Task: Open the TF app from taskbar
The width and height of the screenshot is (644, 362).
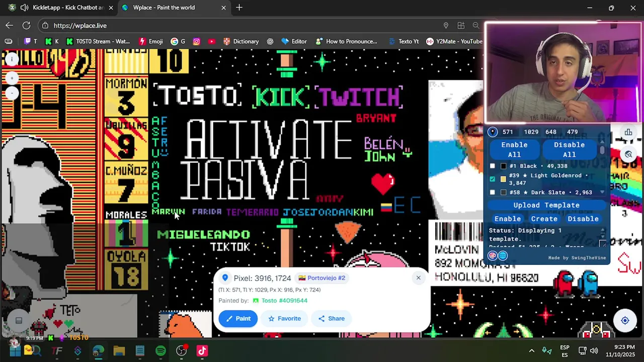Action: [x=57, y=350]
